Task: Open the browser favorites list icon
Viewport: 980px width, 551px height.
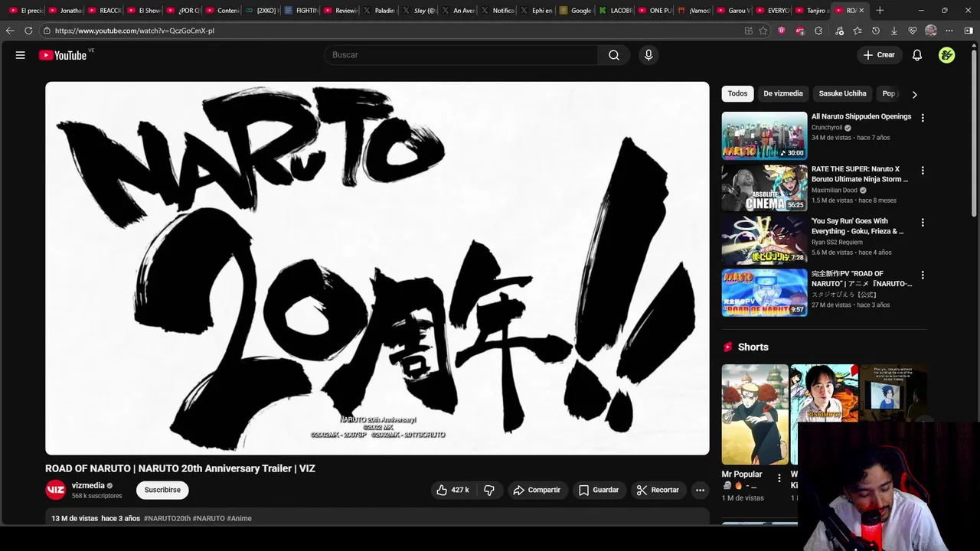Action: coord(857,31)
